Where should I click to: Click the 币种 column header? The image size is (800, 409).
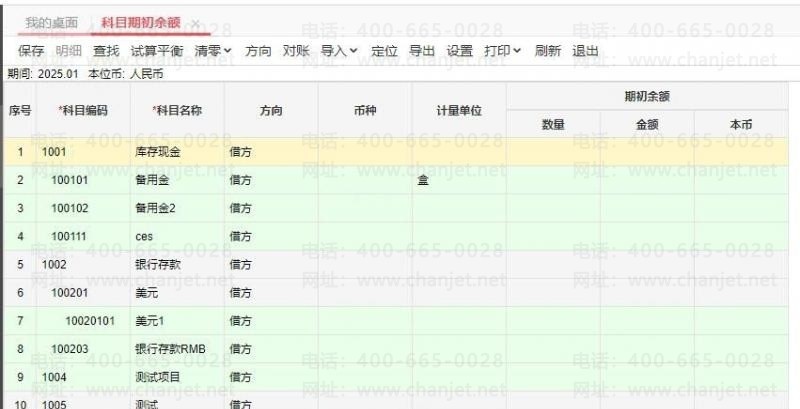[365, 110]
